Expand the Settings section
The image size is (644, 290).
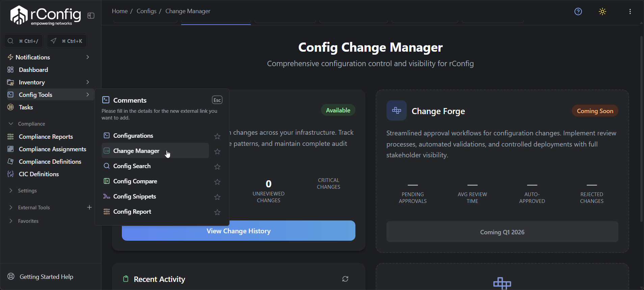click(11, 190)
